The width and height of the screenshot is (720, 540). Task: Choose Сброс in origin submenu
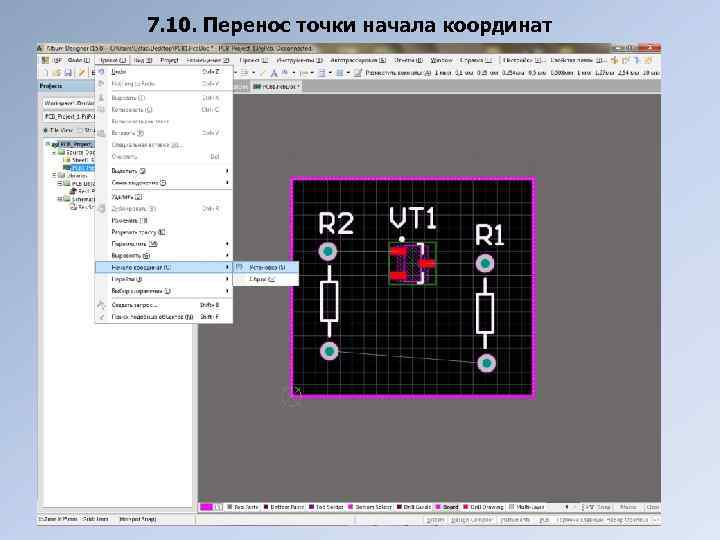[266, 279]
